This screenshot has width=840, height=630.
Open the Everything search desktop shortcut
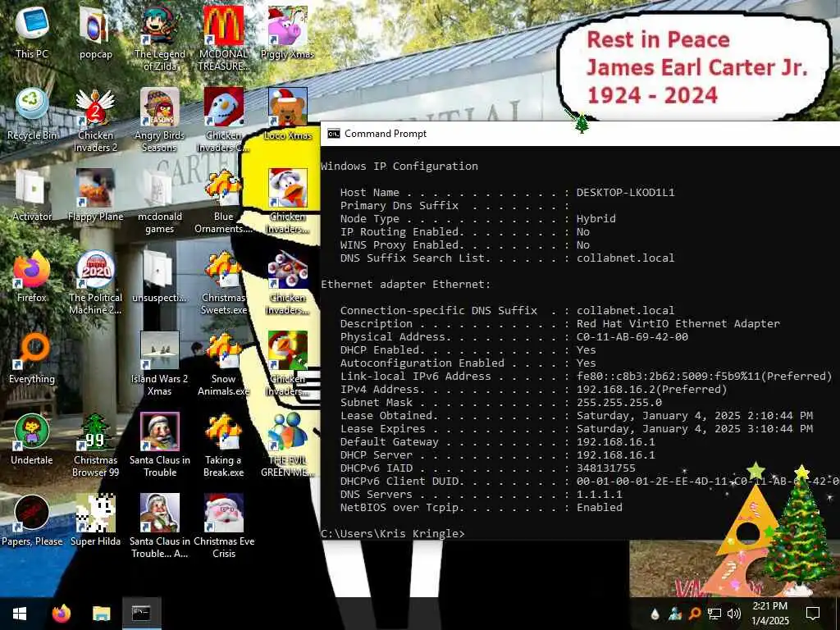pos(32,358)
